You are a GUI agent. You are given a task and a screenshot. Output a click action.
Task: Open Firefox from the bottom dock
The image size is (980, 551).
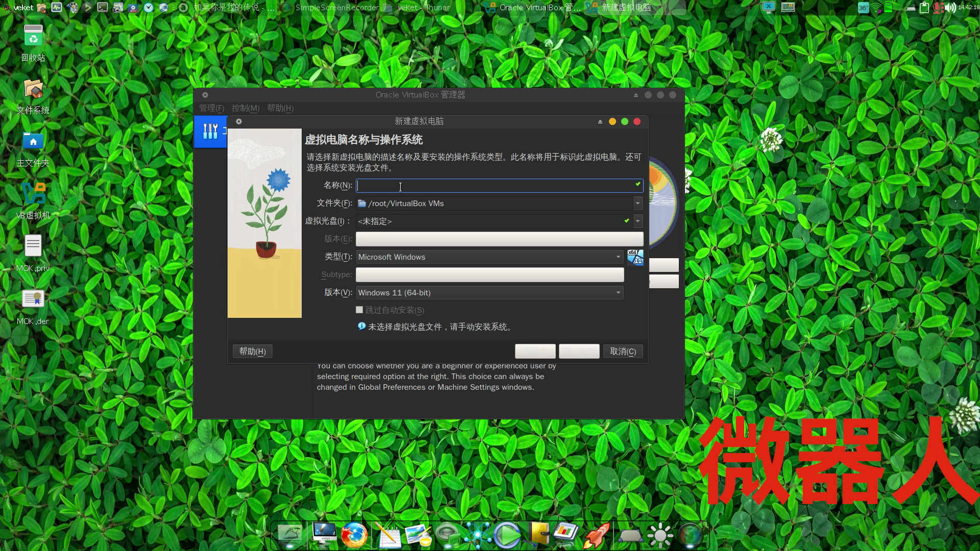click(354, 535)
